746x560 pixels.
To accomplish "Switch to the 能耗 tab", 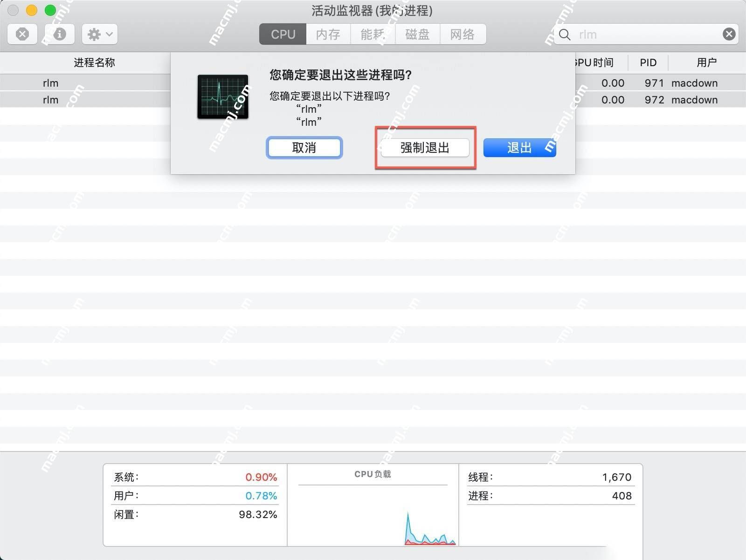I will coord(373,34).
